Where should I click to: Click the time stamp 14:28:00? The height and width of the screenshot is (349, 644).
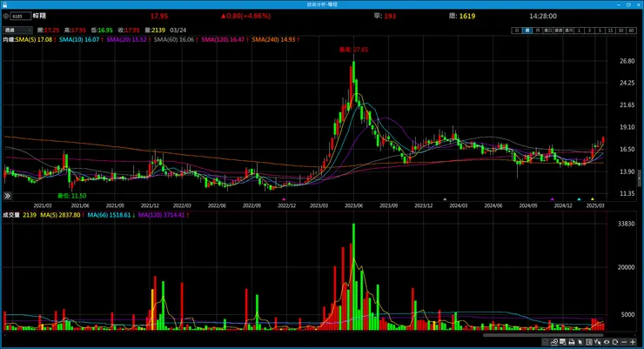pyautogui.click(x=543, y=16)
